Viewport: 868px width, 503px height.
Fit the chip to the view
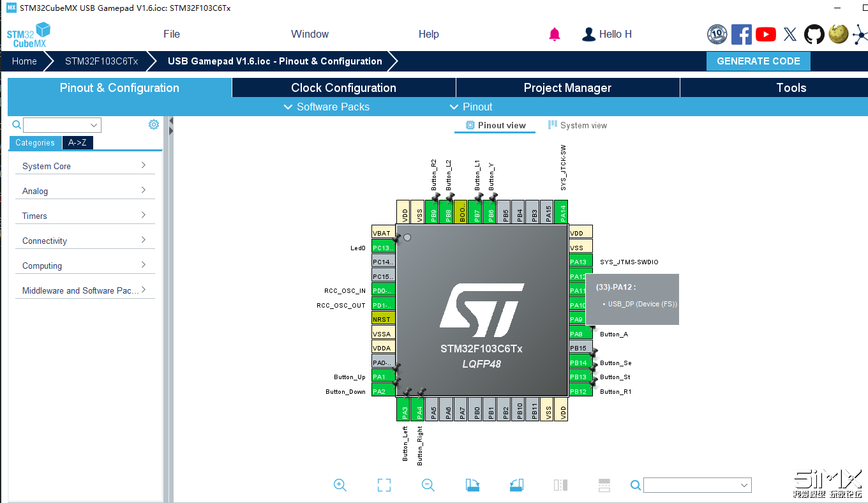(x=384, y=485)
